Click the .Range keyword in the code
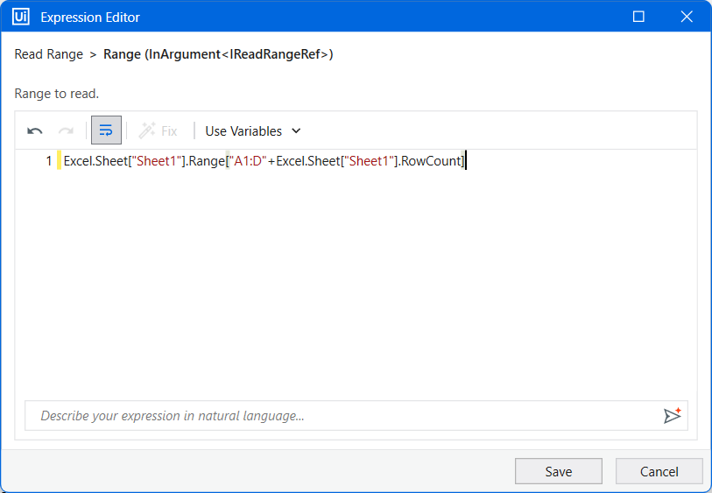712x493 pixels. tap(206, 161)
